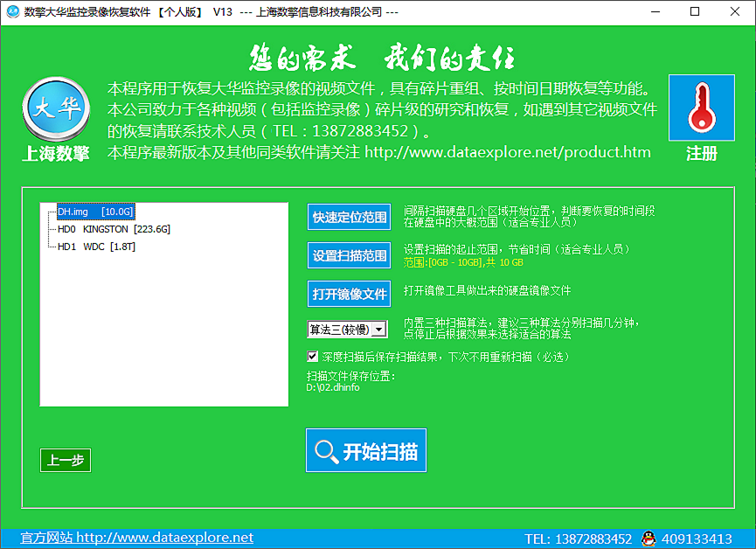Click the 大华 round logo icon
The image size is (756, 549).
point(56,109)
